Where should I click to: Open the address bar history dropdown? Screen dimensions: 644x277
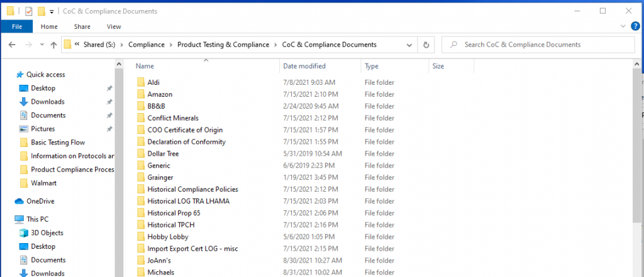click(x=409, y=45)
